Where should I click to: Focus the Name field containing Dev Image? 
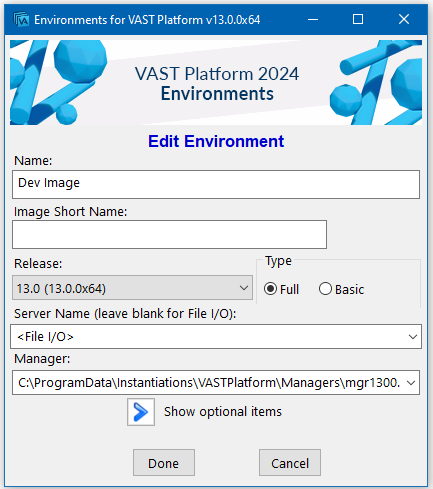(x=216, y=184)
